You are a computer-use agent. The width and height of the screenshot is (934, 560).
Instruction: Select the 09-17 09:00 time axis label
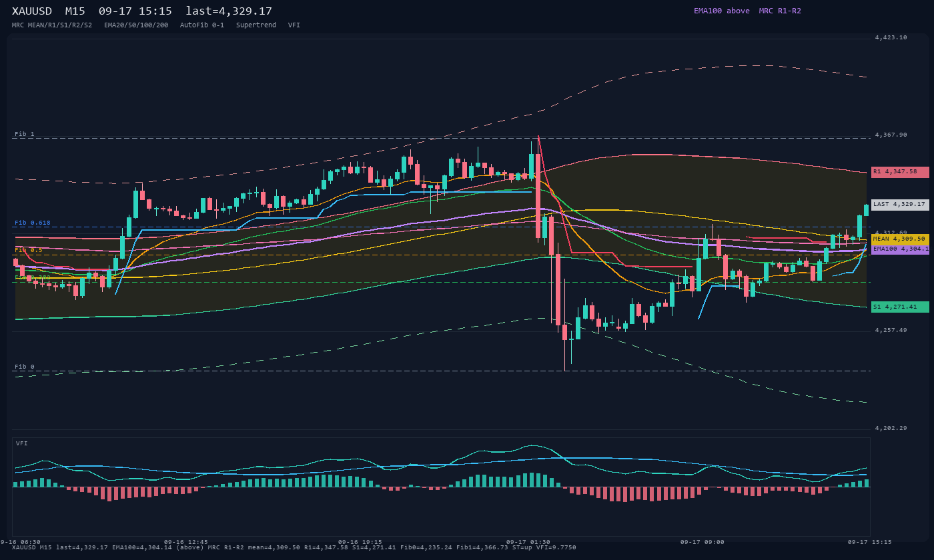pyautogui.click(x=703, y=542)
